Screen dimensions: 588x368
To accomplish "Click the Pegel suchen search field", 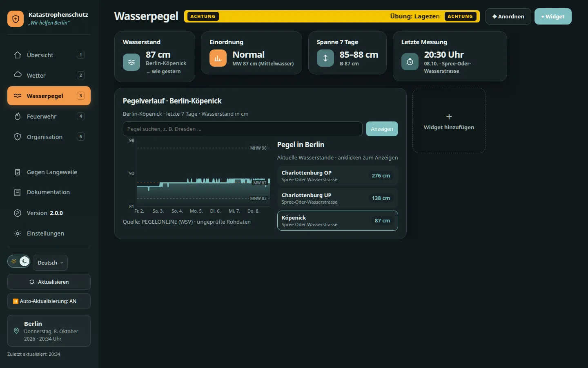I will pyautogui.click(x=243, y=129).
